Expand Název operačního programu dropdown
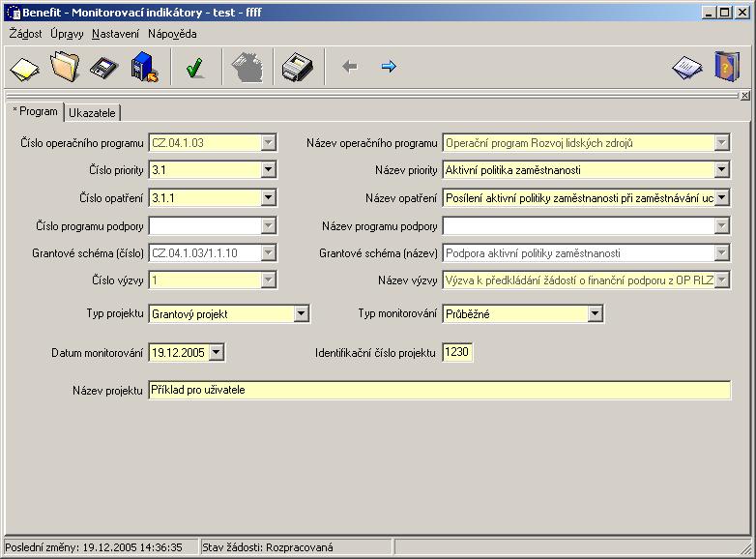 pos(721,143)
